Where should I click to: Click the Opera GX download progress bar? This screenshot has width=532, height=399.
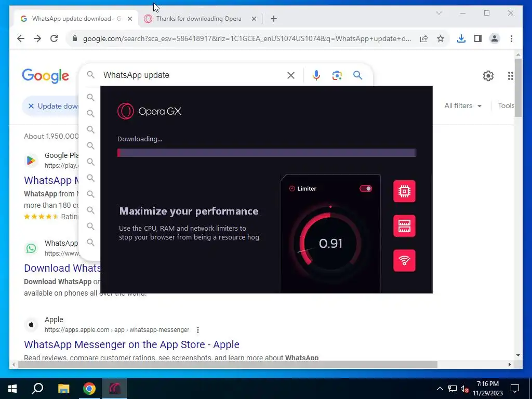267,153
